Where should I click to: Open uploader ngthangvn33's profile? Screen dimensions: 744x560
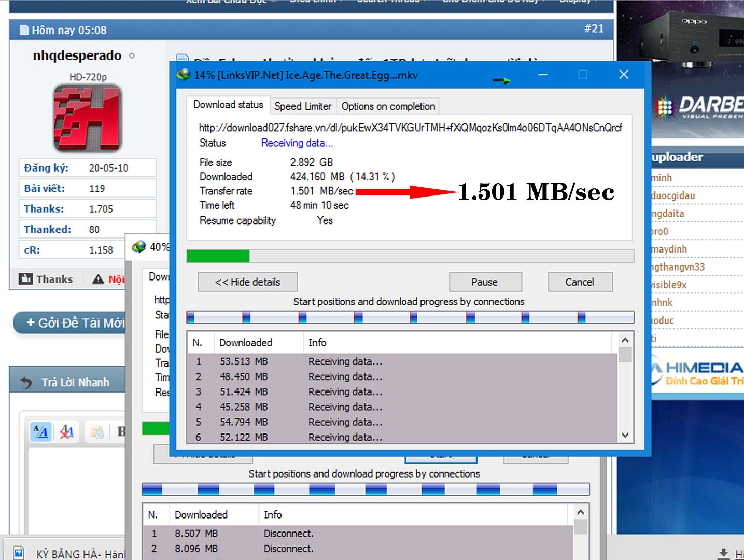click(678, 267)
